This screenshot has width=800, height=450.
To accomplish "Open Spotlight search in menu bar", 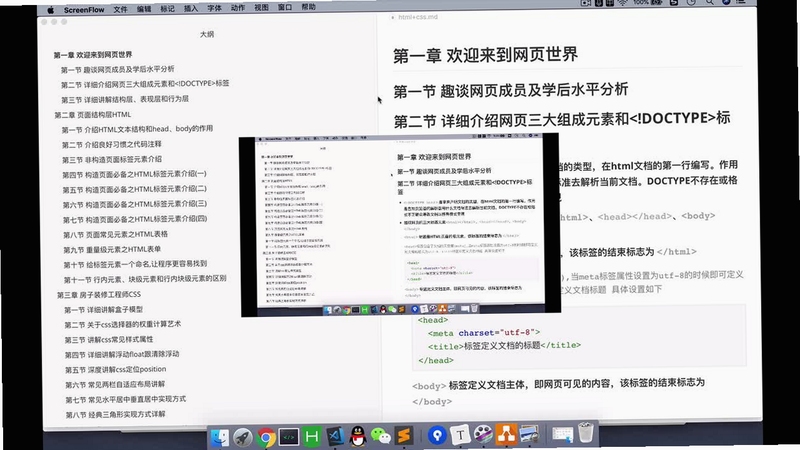I will pyautogui.click(x=710, y=2).
